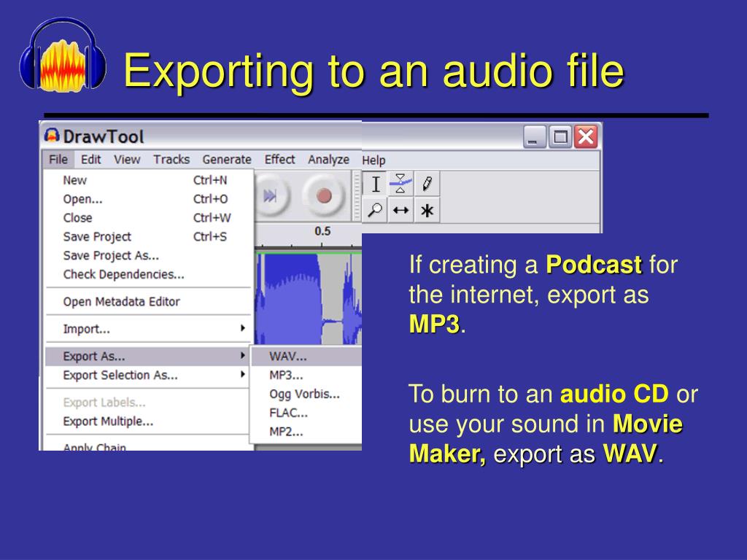Select the Selection (I-beam) tool
747x560 pixels.
(376, 184)
